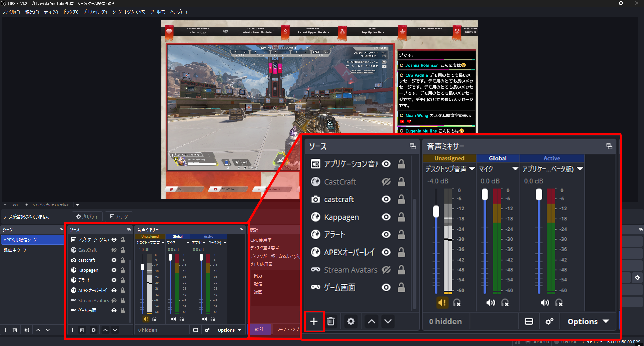Switch to the 統計 dock tab

(259, 329)
